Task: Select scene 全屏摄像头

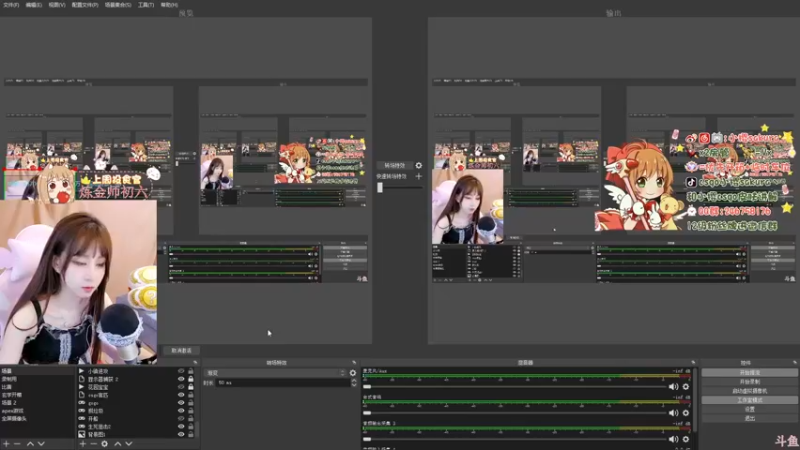Action: pos(14,418)
